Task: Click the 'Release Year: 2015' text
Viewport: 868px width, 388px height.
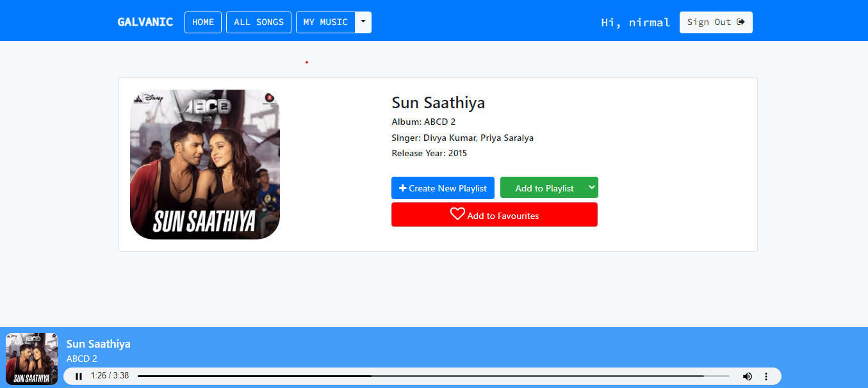Action: [x=429, y=153]
